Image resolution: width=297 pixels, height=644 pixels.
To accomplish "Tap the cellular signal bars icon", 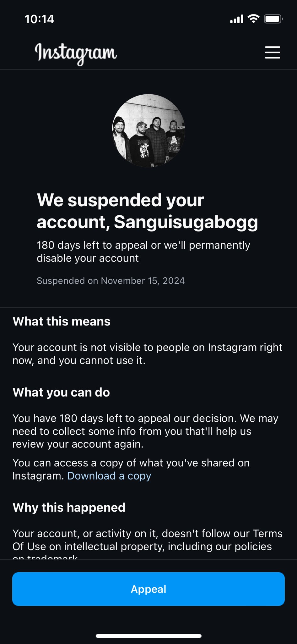I will coord(236,19).
